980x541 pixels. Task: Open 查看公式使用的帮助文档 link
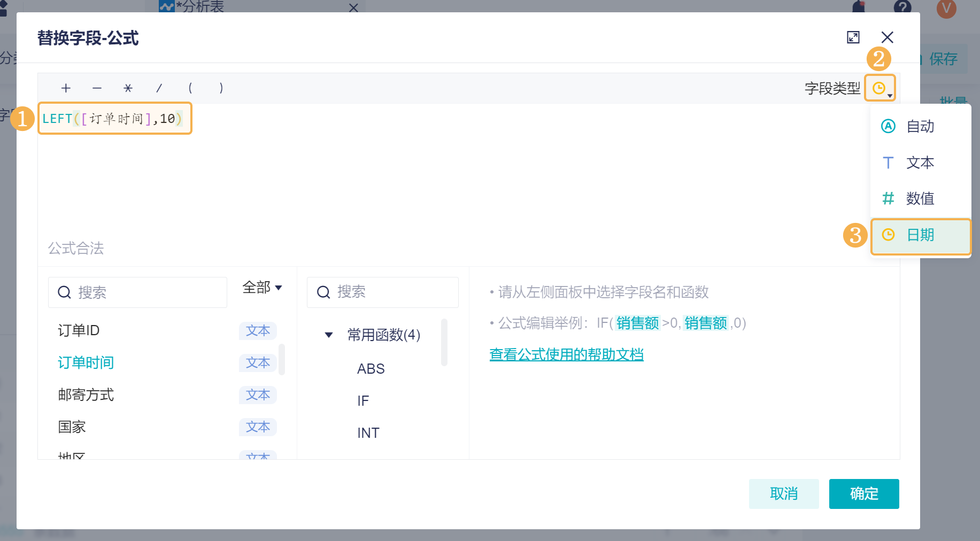[567, 354]
